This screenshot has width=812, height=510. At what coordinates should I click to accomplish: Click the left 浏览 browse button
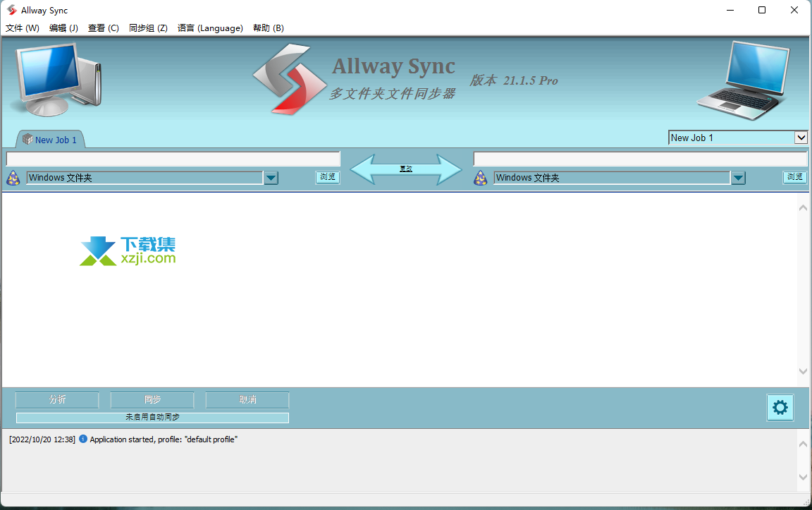[327, 177]
